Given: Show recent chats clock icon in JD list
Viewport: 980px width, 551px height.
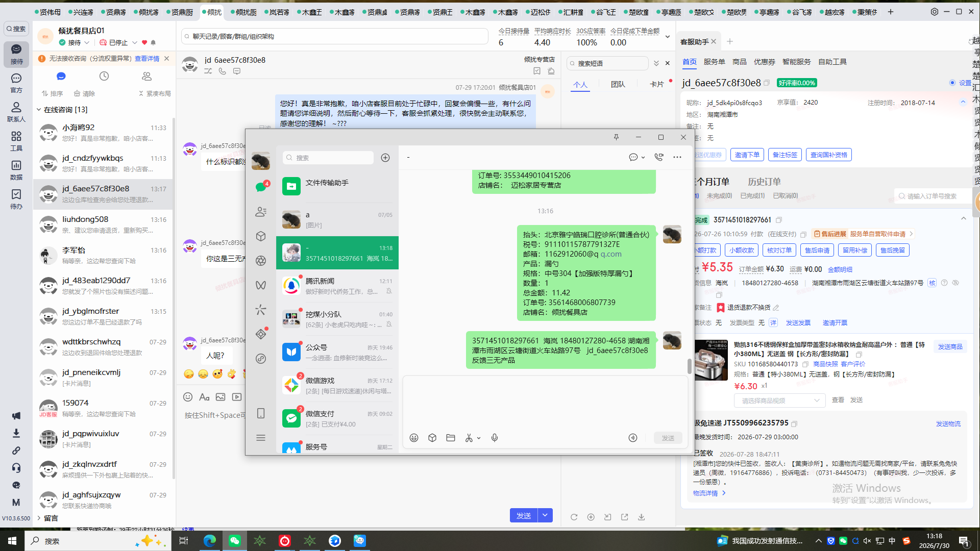Looking at the screenshot, I should 104,76.
